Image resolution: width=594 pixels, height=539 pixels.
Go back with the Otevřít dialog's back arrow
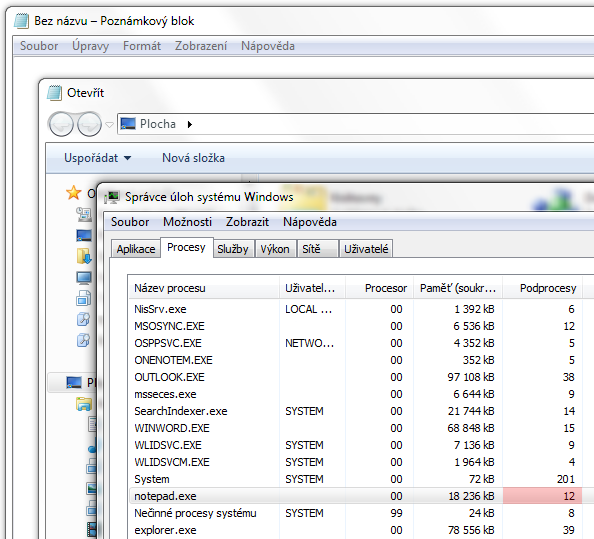[x=61, y=124]
